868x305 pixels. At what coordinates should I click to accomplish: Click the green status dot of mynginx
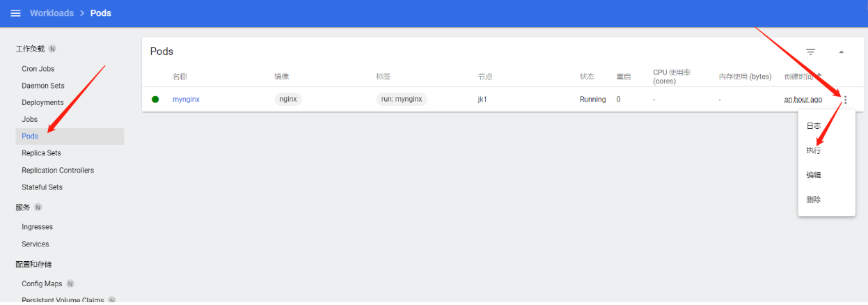point(155,100)
